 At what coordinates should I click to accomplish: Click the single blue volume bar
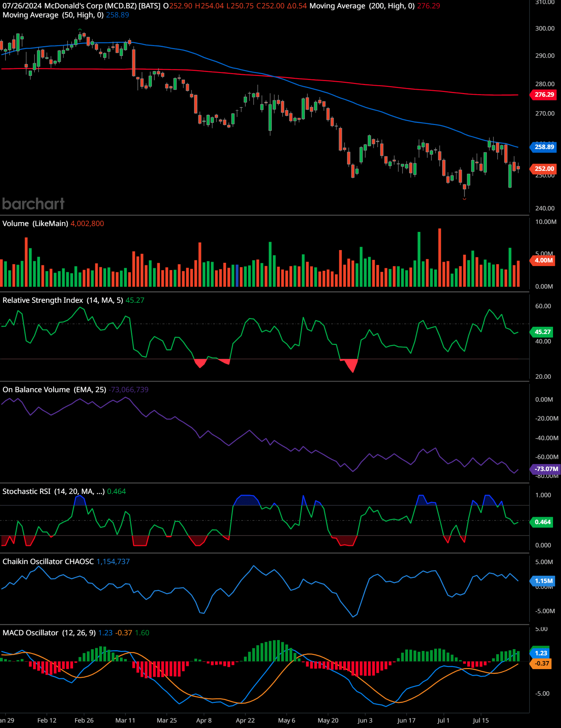pos(237,276)
